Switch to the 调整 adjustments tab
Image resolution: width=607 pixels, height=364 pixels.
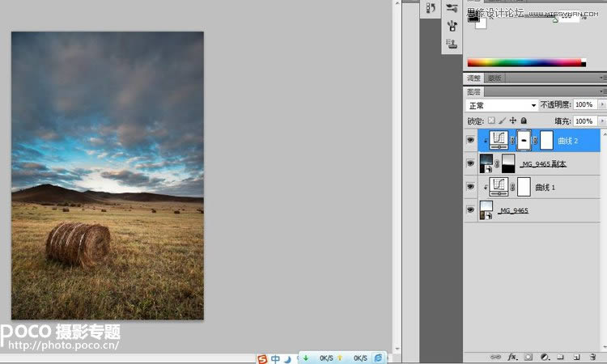pyautogui.click(x=473, y=78)
